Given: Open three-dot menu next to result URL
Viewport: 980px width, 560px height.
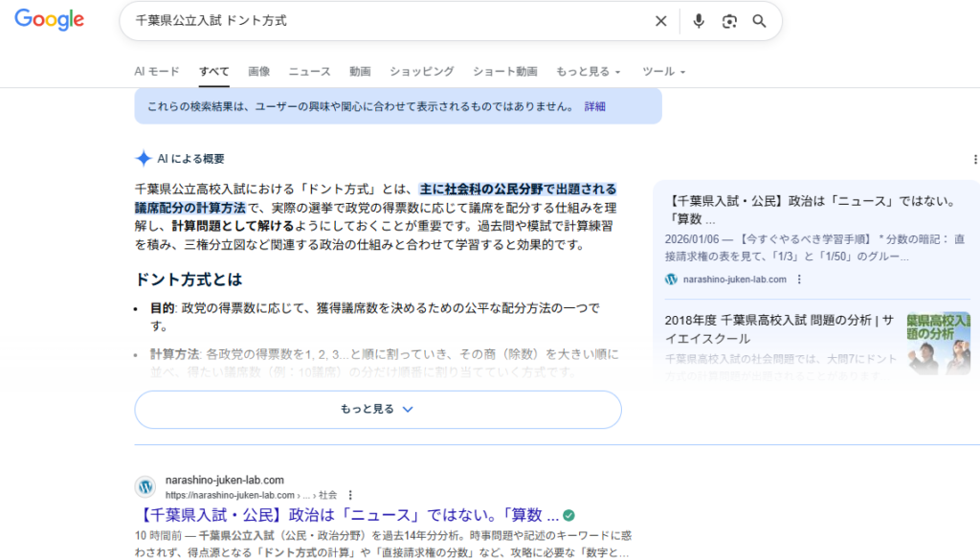Looking at the screenshot, I should coord(350,495).
